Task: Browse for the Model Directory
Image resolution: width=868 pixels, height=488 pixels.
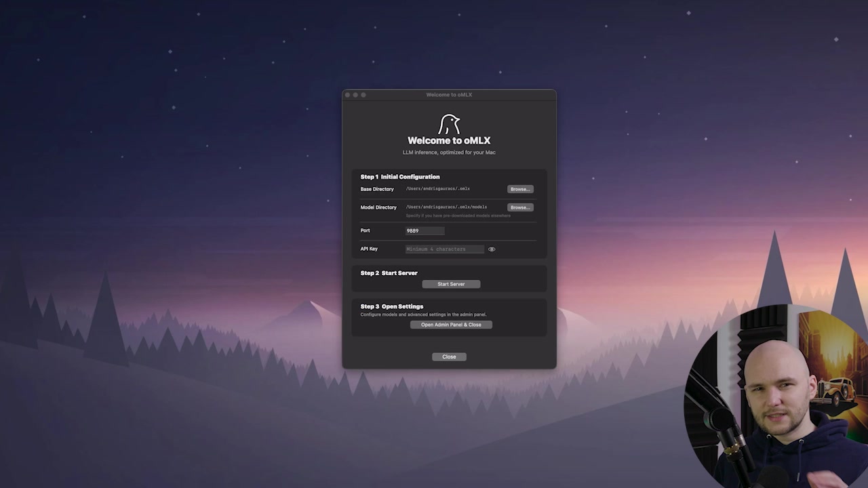Action: coord(520,207)
